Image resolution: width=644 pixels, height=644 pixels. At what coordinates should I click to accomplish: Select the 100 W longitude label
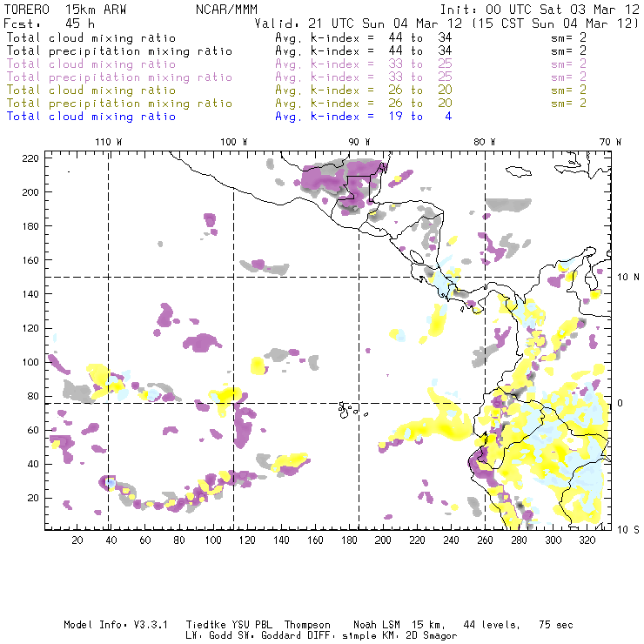tap(234, 142)
